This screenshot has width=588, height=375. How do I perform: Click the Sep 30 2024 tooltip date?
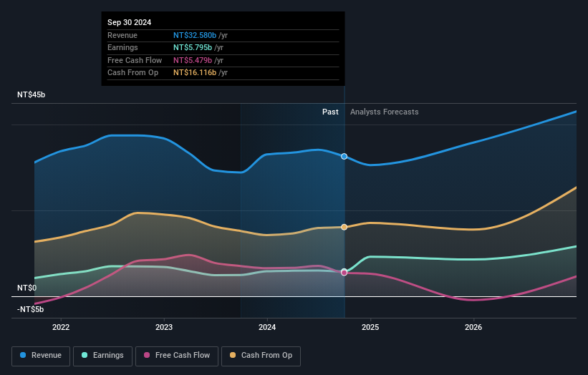tap(129, 22)
